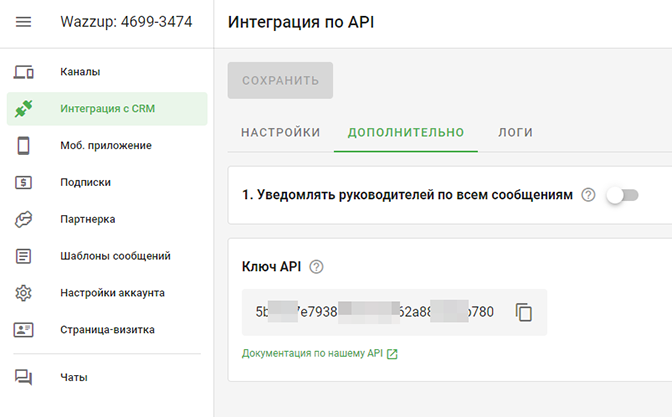Open the hamburger menu icon
Viewport: 672px width, 417px height.
pyautogui.click(x=24, y=22)
